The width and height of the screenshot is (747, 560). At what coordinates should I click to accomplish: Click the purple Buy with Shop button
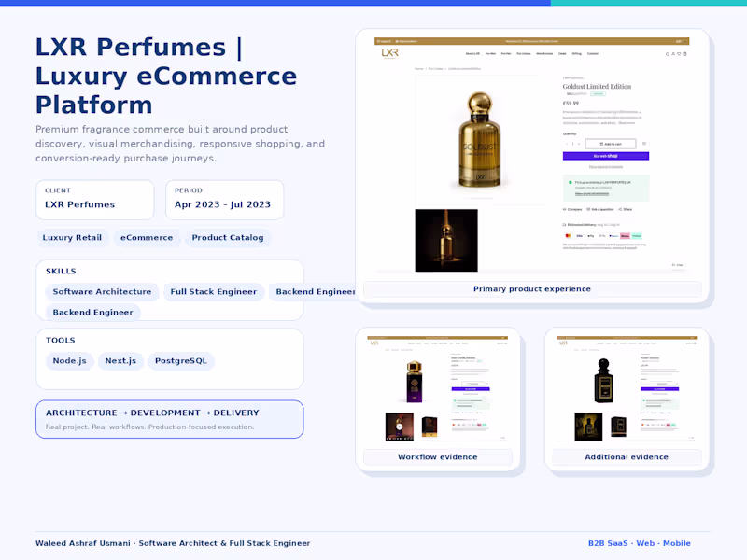pos(605,156)
